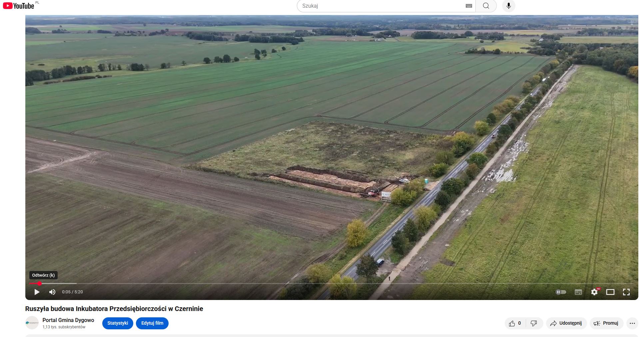The image size is (644, 337).
Task: Click the Edytuj film button
Action: pyautogui.click(x=152, y=323)
